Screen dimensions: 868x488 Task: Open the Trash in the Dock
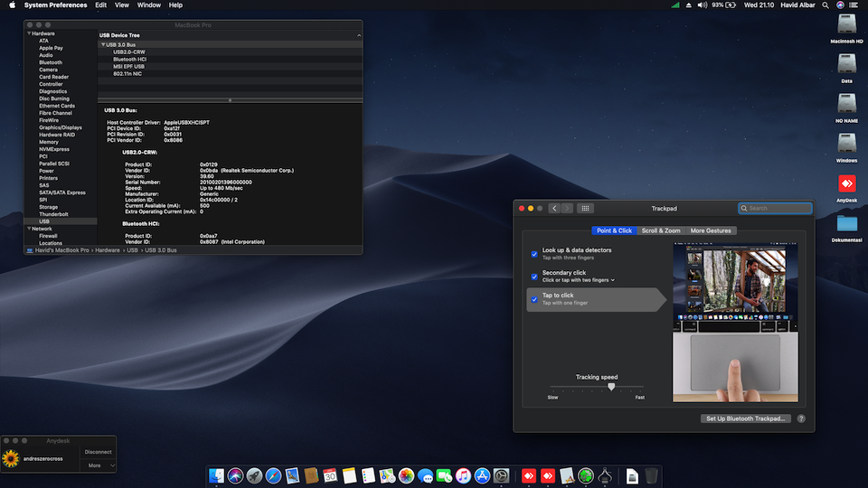pyautogui.click(x=651, y=476)
